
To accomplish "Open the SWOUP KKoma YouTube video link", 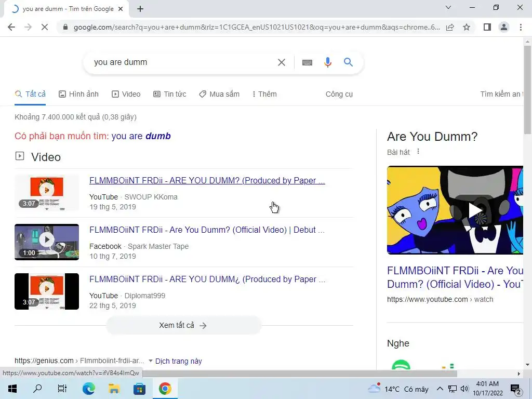I will tap(207, 180).
